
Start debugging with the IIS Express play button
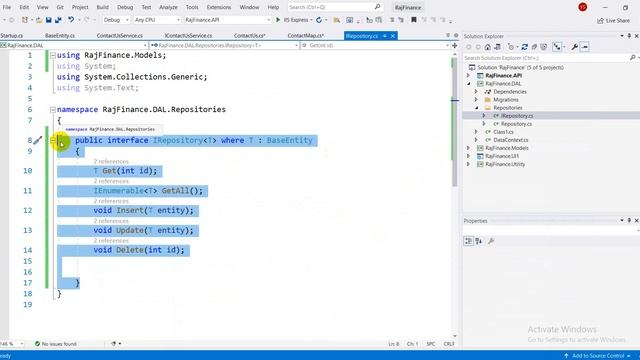pyautogui.click(x=278, y=20)
